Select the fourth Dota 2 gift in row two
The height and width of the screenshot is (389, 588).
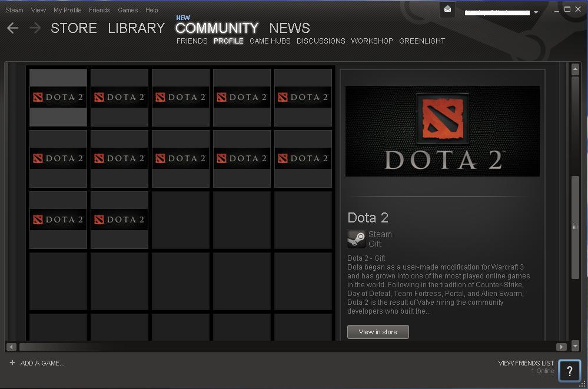click(x=241, y=159)
